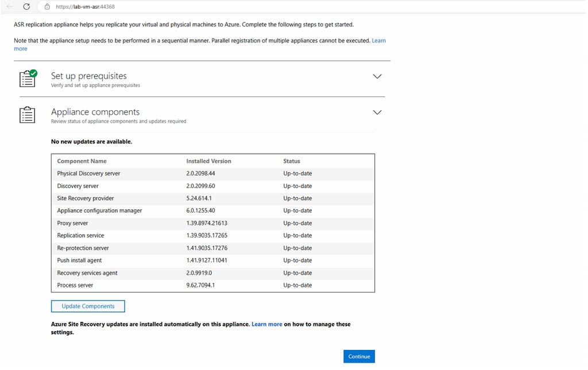Click version 2.0.2099.60

tap(200, 186)
